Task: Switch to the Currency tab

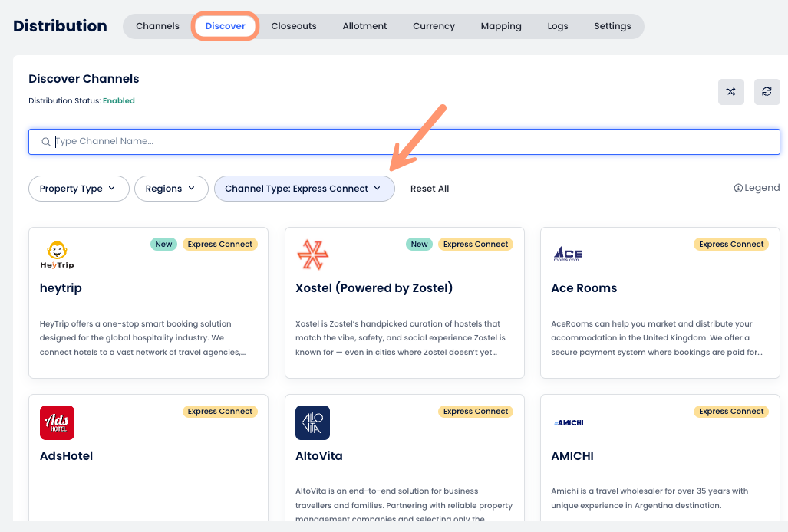Action: click(x=434, y=26)
